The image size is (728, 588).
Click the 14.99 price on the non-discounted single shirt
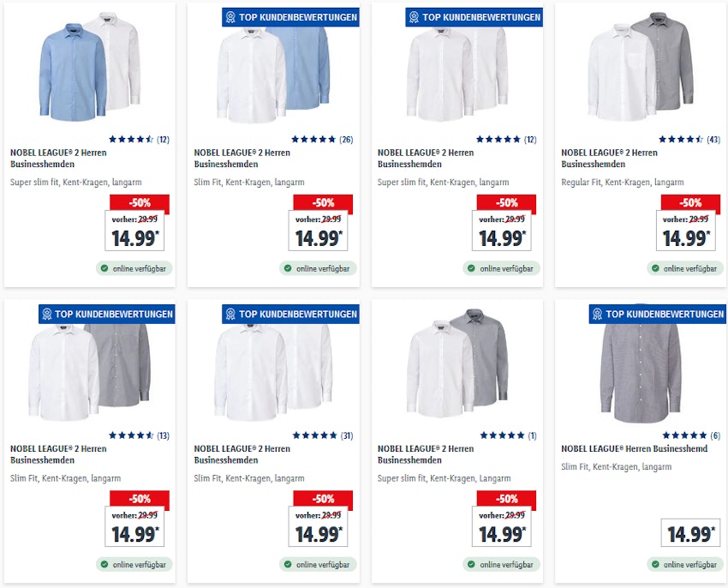tap(690, 534)
